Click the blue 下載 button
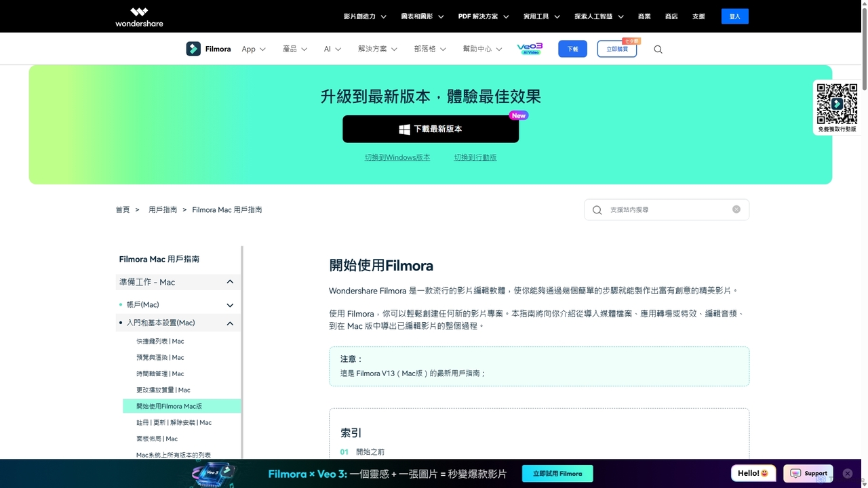 pos(573,49)
